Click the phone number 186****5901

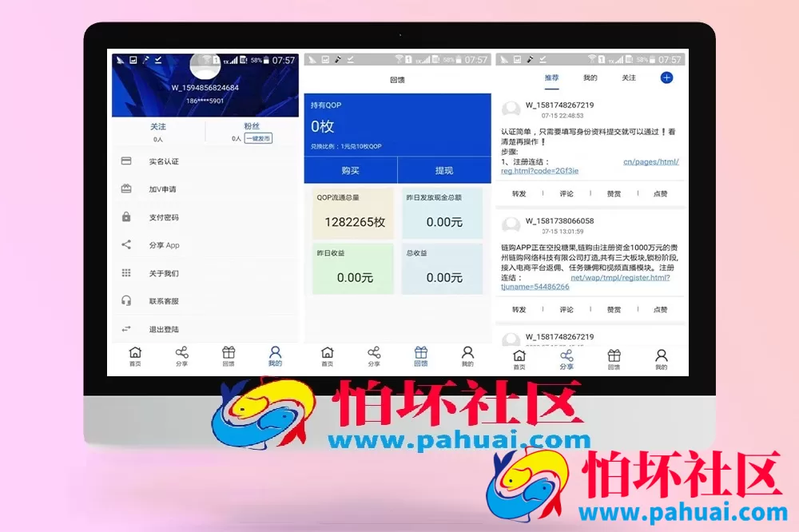(x=205, y=101)
